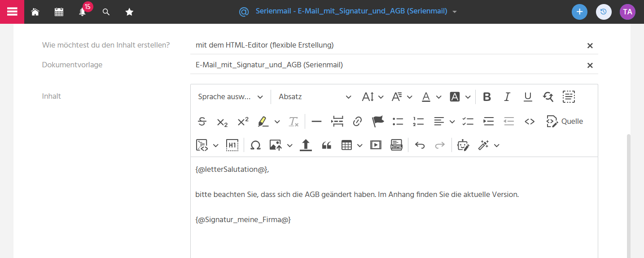
Task: Open the recent history clock icon
Action: pyautogui.click(x=604, y=12)
